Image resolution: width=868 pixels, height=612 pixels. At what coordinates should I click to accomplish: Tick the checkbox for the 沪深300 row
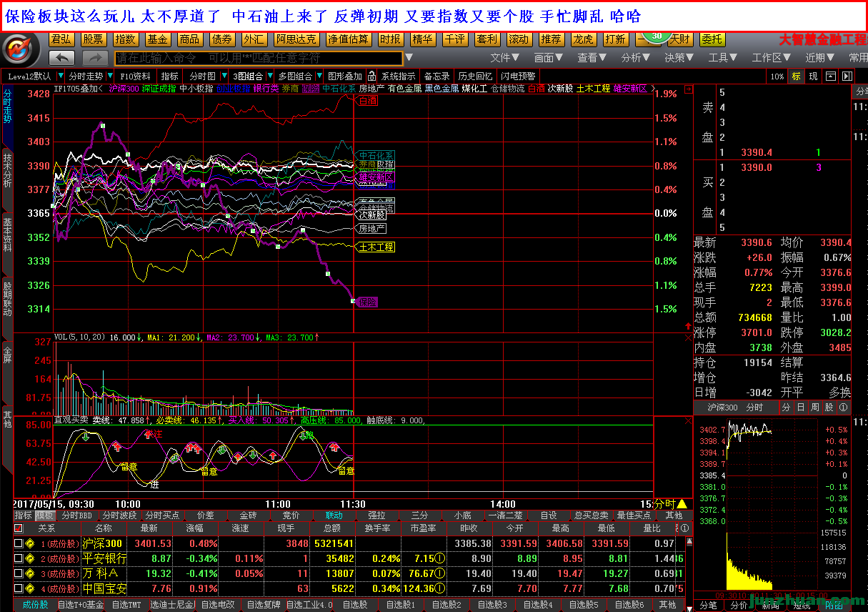point(19,544)
